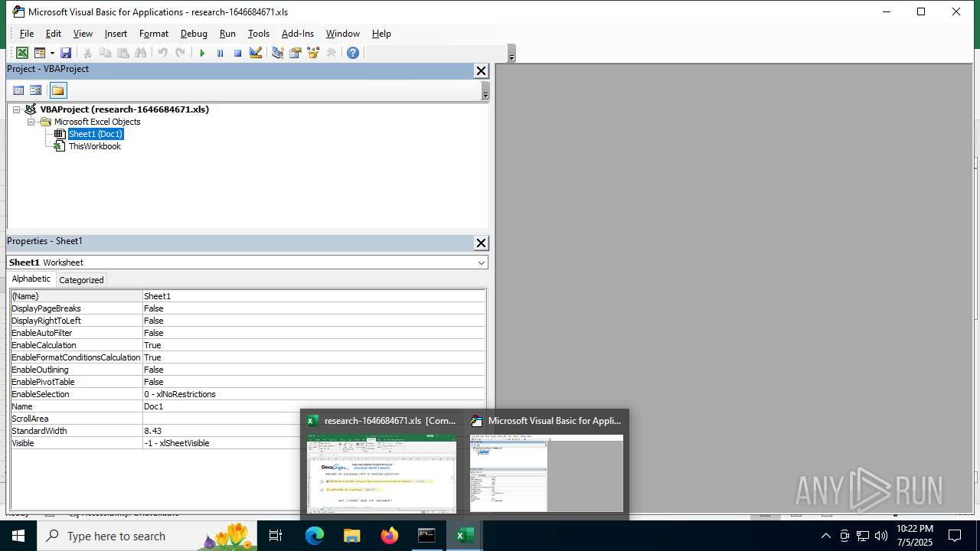Screen dimensions: 980x551
Task: Click the DisplayPageBreaks value False
Action: [x=314, y=308]
